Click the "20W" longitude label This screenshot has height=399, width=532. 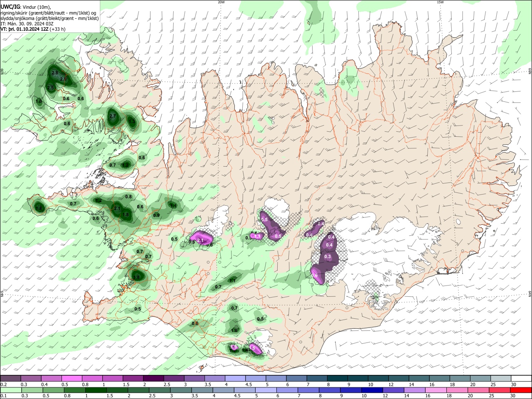click(221, 2)
